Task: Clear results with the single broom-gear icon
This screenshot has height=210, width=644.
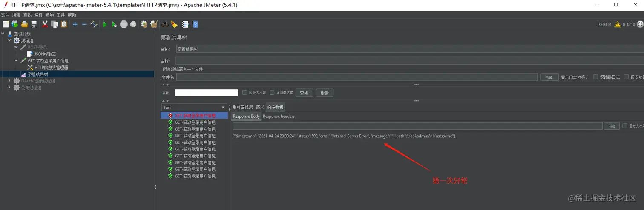Action: point(144,24)
